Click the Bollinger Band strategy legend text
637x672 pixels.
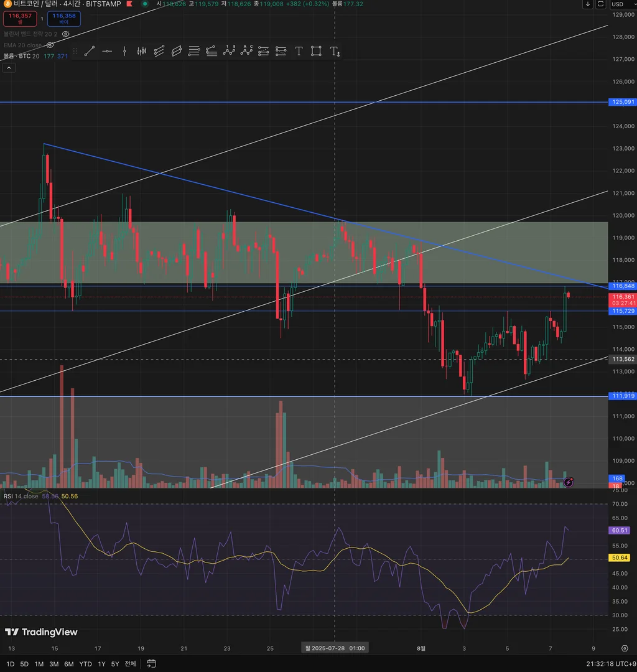point(30,34)
